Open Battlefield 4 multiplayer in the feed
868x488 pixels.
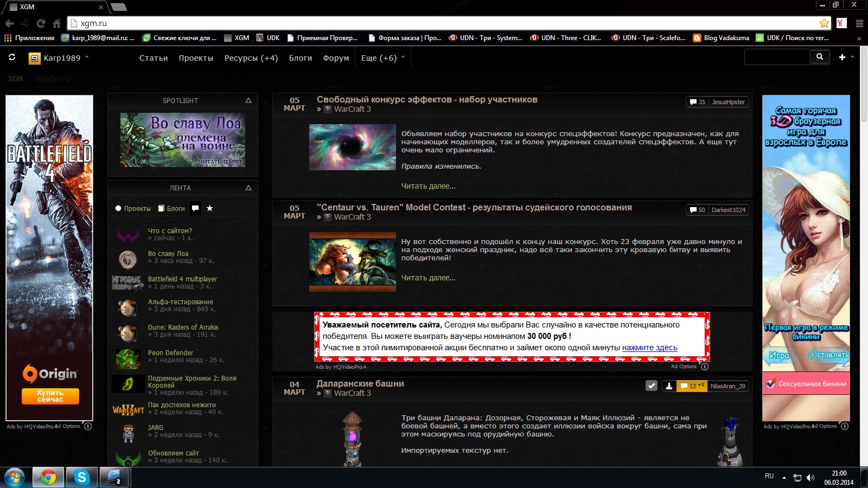pyautogui.click(x=182, y=279)
